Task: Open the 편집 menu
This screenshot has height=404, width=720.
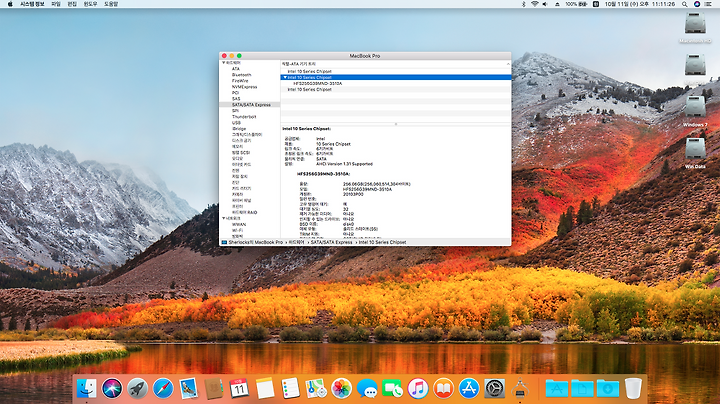Action: (x=72, y=4)
